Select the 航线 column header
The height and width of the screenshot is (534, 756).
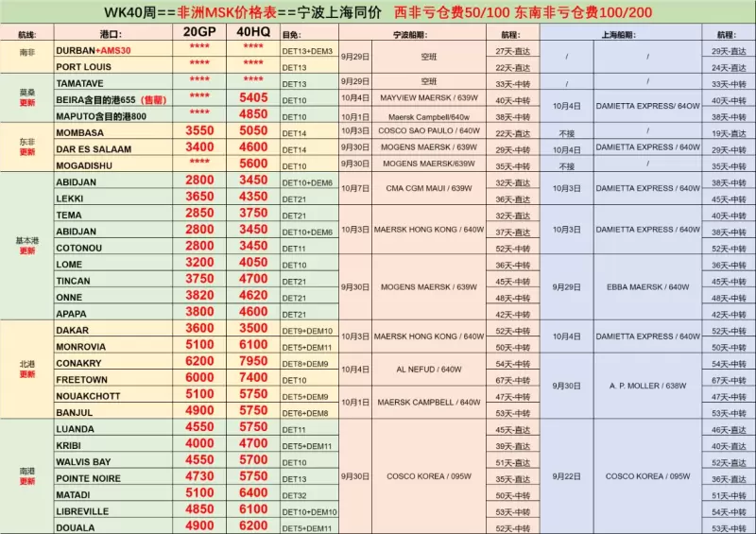(x=27, y=34)
